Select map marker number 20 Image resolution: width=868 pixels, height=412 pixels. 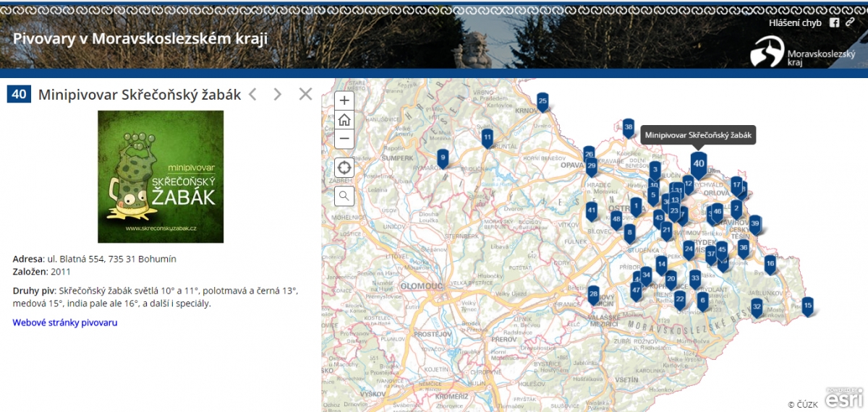coord(671,279)
